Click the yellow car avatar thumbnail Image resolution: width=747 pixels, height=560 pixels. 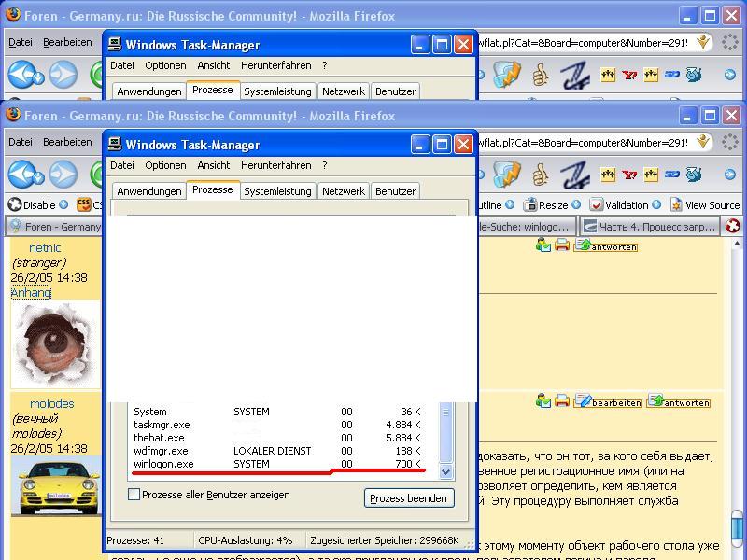(x=55, y=485)
